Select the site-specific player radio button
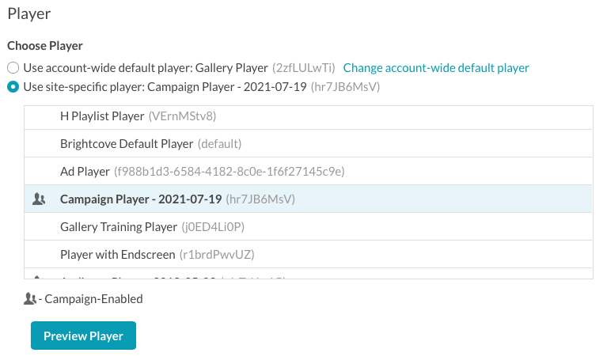The width and height of the screenshot is (603, 364). point(13,87)
